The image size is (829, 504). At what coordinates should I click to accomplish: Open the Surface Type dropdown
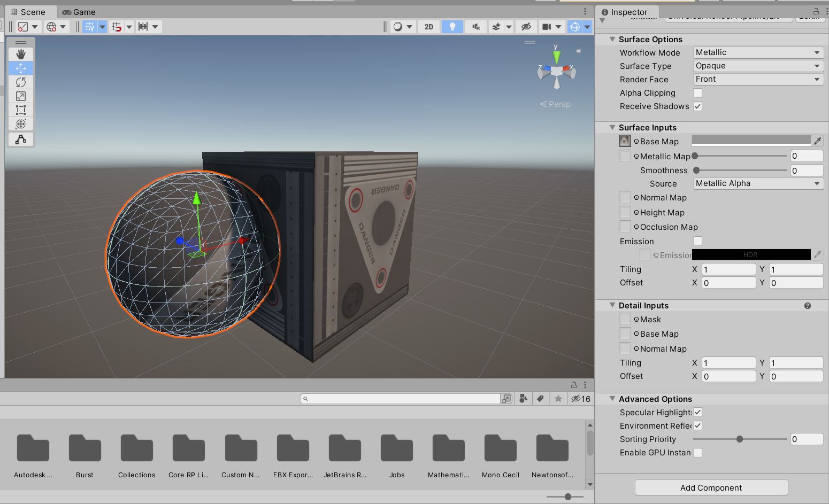click(x=757, y=65)
